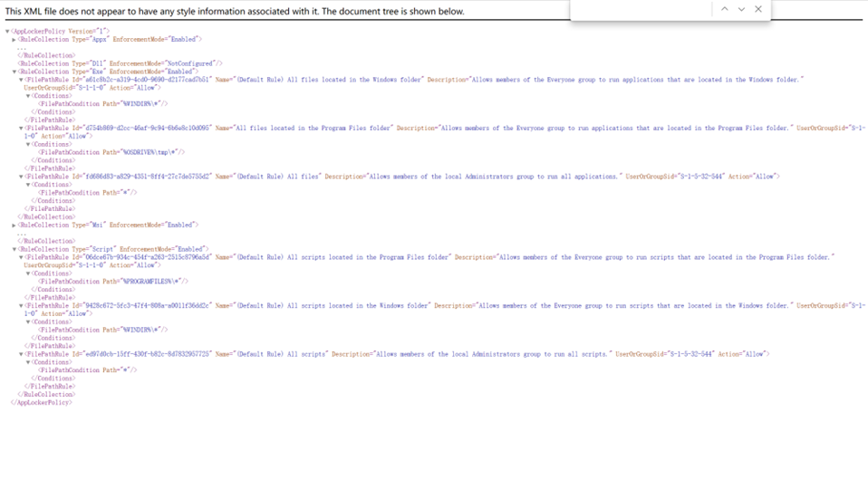868x499 pixels.
Task: Click the AppLockerPolicy Version="1" tag text
Action: click(x=61, y=31)
